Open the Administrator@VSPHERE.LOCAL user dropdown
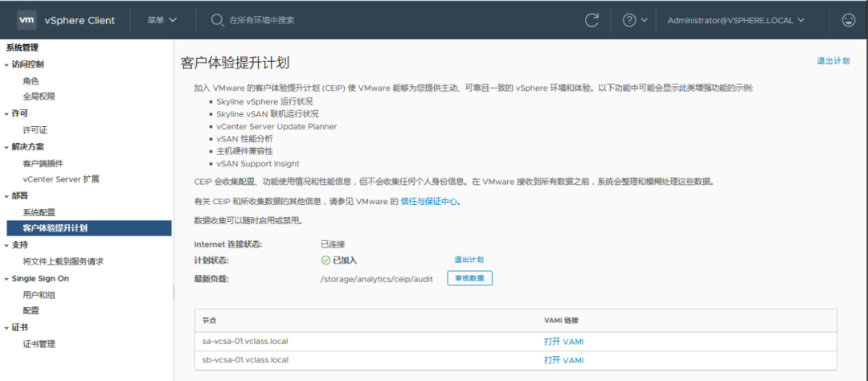The height and width of the screenshot is (381, 868). point(738,20)
